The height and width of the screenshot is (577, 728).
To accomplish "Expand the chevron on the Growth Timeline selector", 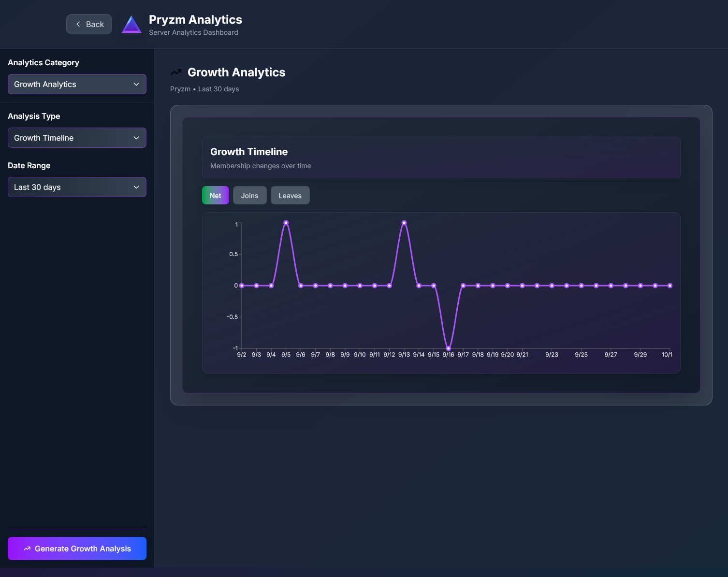I will tap(137, 138).
